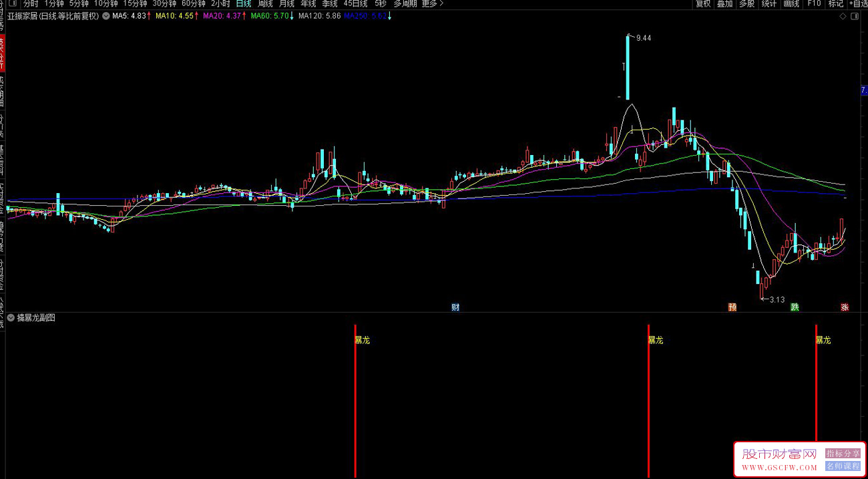Click the 复权 button
Viewport: 868px width, 479px height.
pyautogui.click(x=703, y=3)
